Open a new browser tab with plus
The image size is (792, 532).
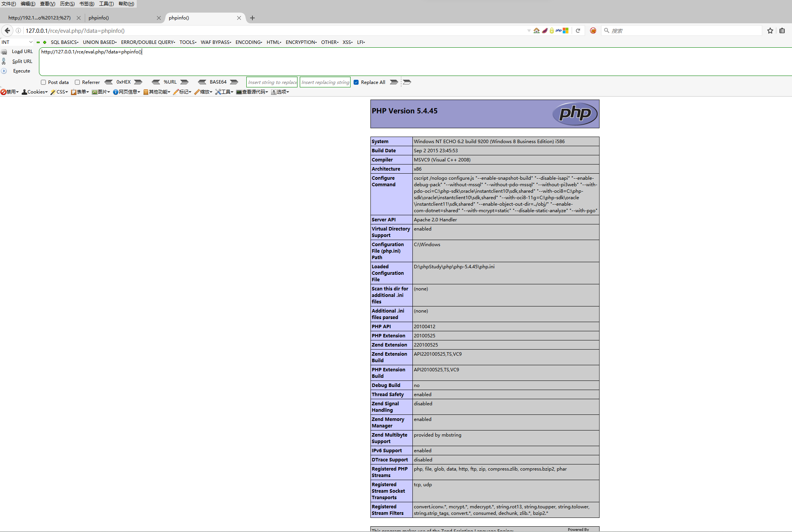tap(252, 18)
